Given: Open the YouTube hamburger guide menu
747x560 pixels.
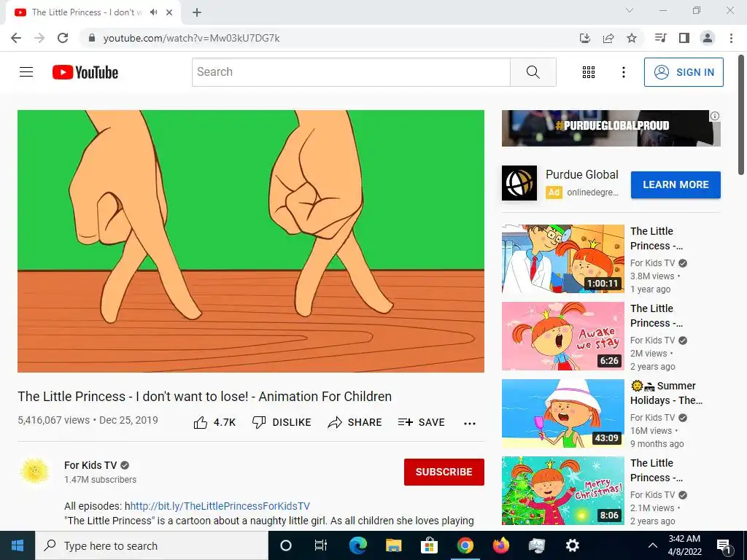Looking at the screenshot, I should (x=26, y=72).
